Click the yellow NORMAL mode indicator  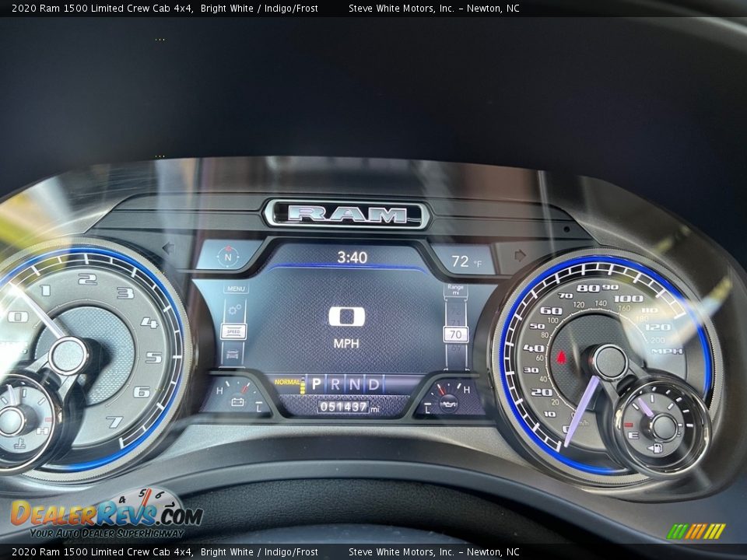coord(287,382)
